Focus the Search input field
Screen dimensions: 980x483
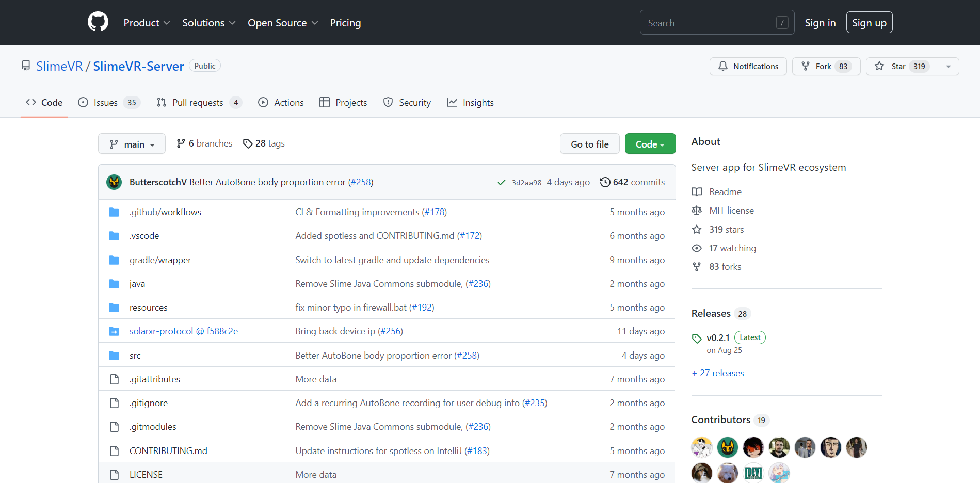tap(710, 23)
